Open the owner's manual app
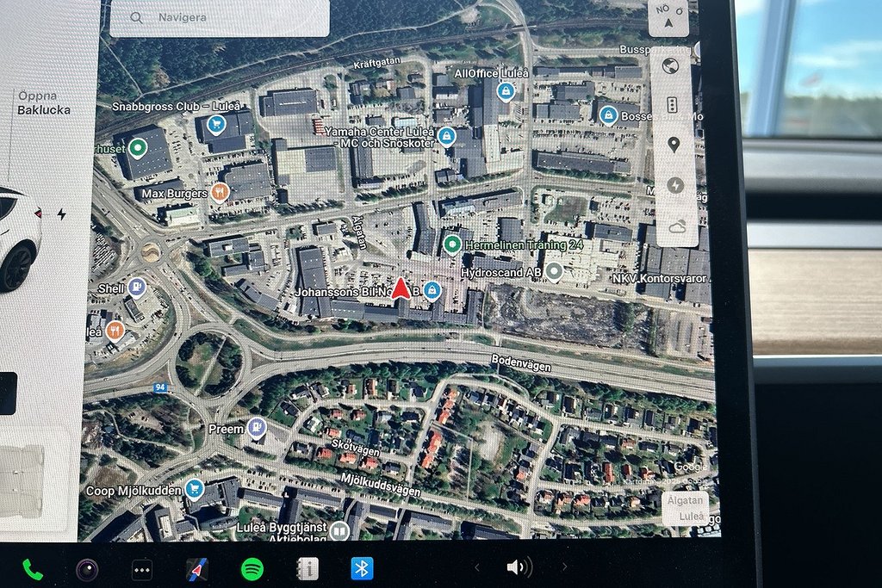Screen dimensions: 882x588 pyautogui.click(x=307, y=569)
